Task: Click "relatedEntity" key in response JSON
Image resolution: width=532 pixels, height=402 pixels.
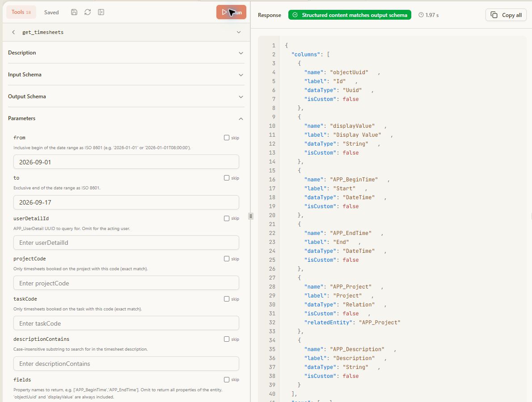Action: click(329, 322)
